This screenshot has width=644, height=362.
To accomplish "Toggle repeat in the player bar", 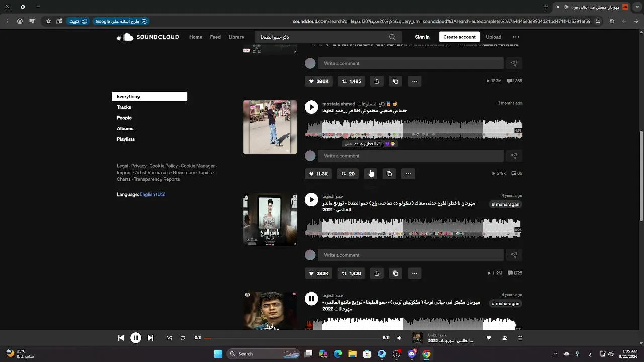I will click(x=183, y=338).
